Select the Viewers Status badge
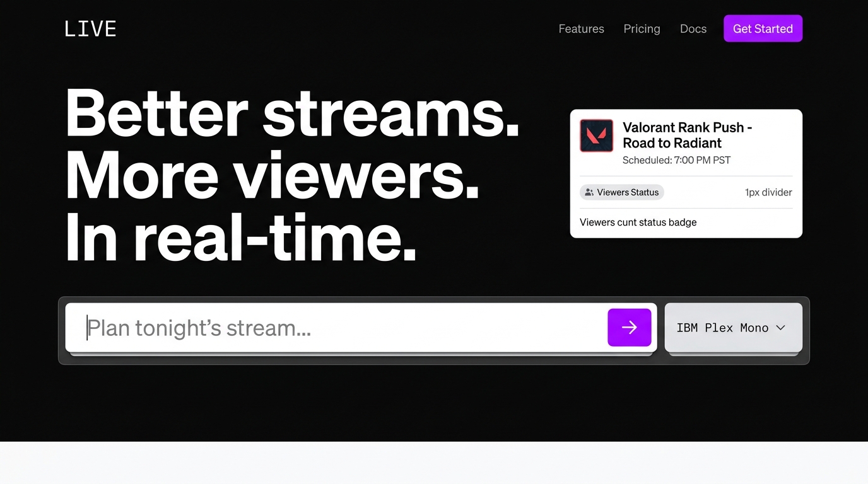The image size is (868, 484). tap(622, 192)
